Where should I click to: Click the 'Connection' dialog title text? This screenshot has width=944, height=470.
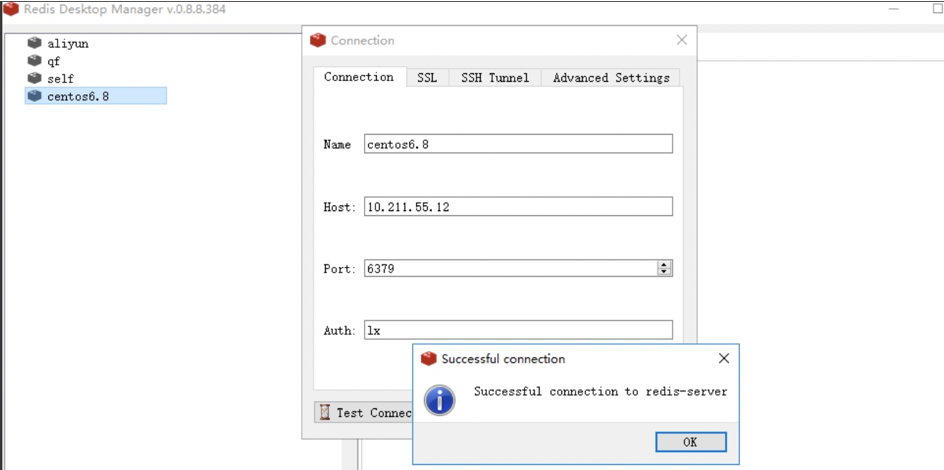(x=362, y=40)
